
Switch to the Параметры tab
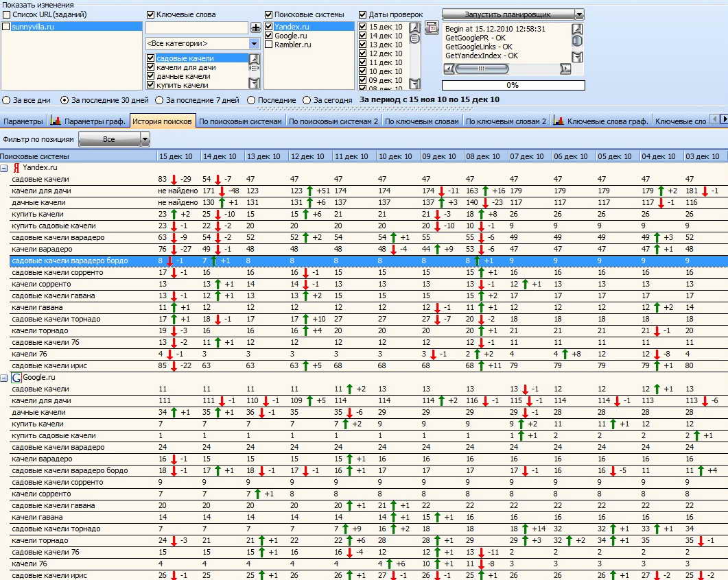pos(23,121)
